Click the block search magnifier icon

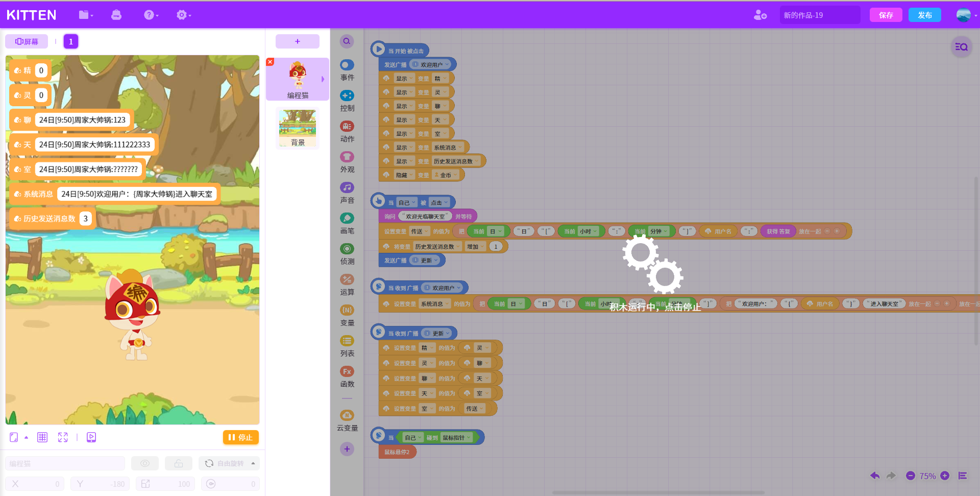tap(347, 41)
